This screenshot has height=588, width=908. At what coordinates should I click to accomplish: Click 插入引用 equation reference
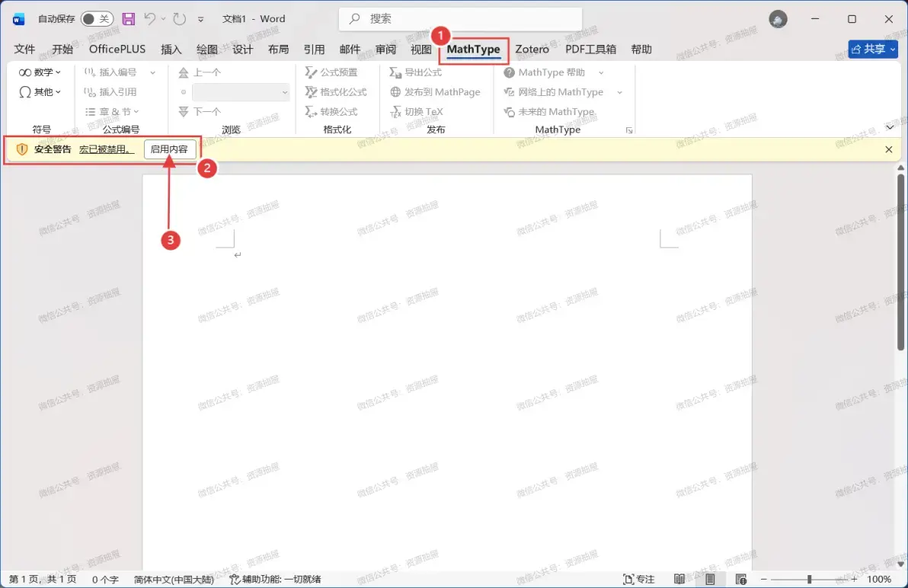click(x=111, y=92)
